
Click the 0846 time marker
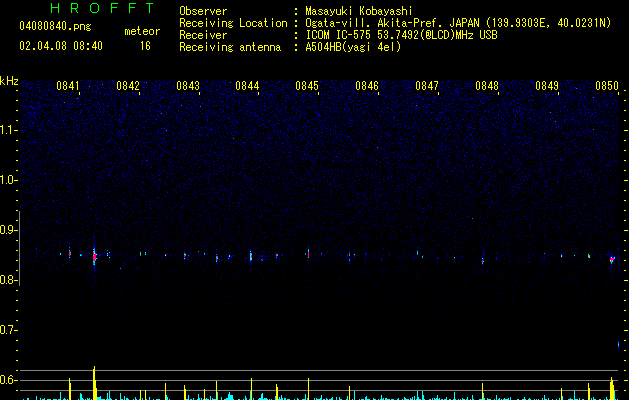coord(367,86)
